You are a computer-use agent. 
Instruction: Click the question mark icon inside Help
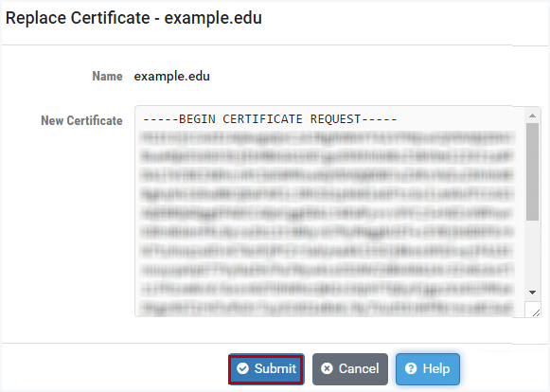pos(411,368)
